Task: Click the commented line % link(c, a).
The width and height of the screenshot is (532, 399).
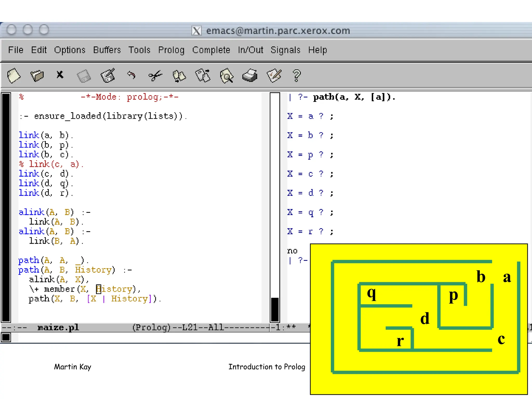Action: 51,164
